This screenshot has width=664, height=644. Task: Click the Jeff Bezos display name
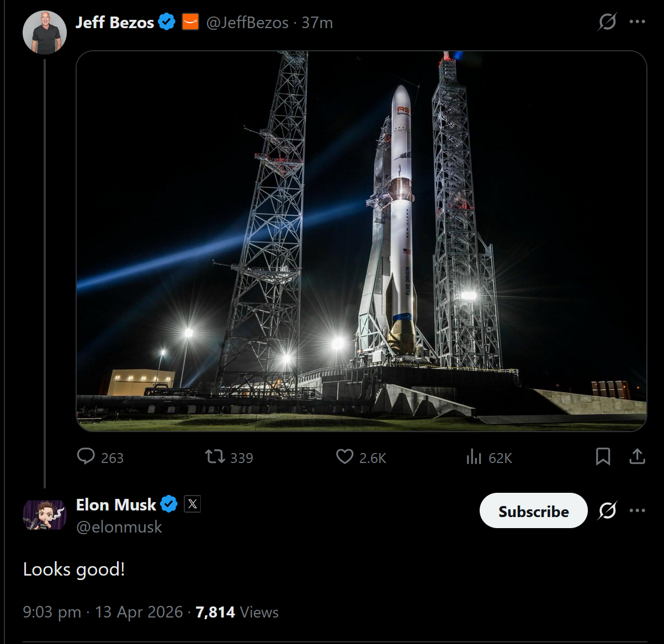coord(115,23)
